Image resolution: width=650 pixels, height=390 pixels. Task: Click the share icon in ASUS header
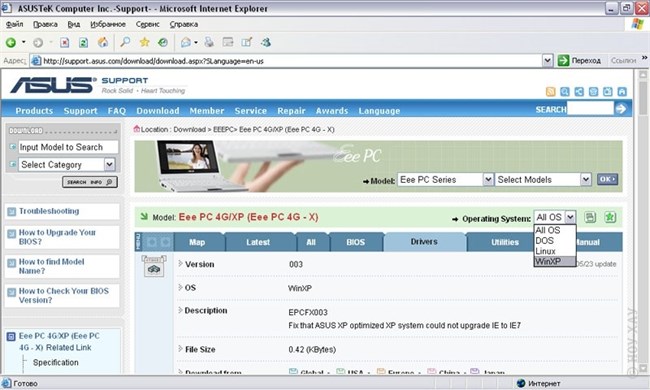(579, 92)
